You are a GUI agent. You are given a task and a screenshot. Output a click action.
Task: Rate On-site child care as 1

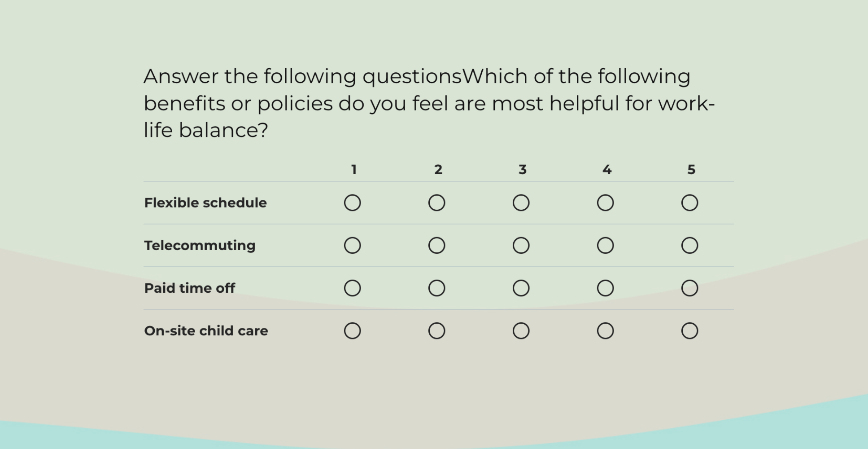pyautogui.click(x=353, y=331)
